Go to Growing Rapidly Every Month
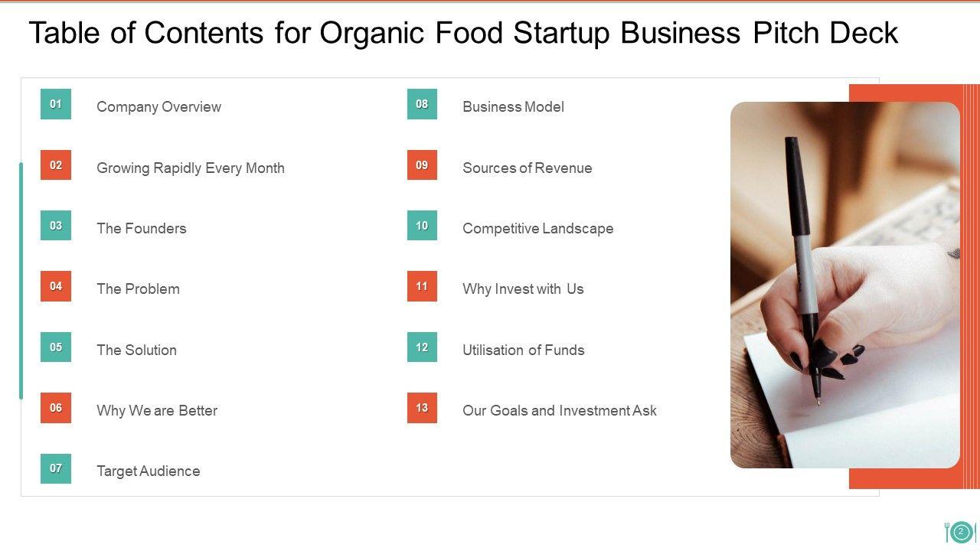 191,168
